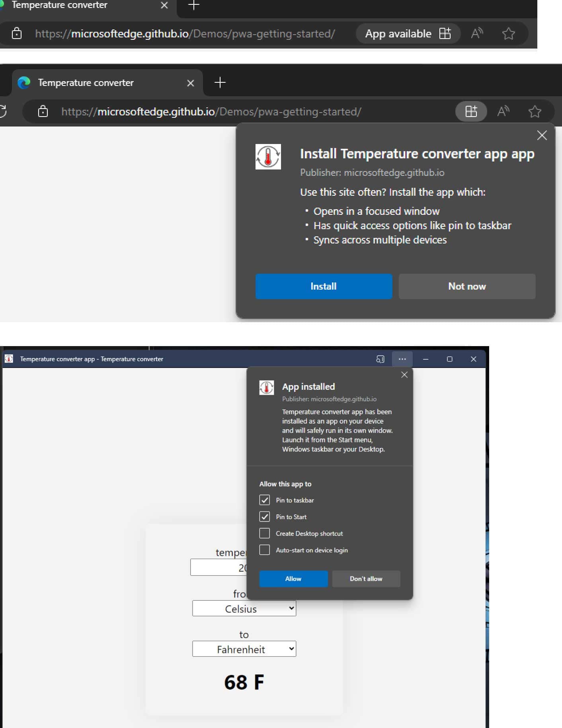Enable Auto-start on device login

(264, 550)
